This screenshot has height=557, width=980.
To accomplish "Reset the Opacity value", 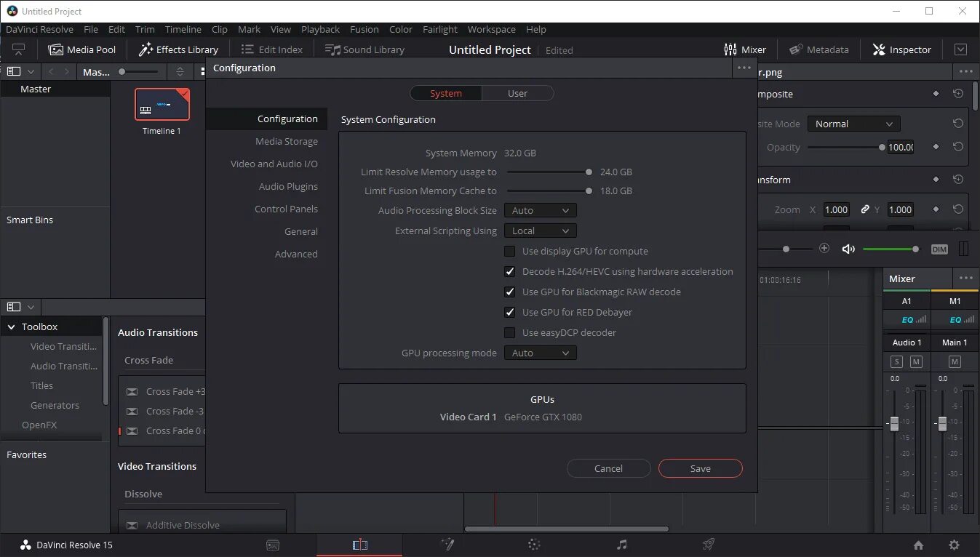I will tap(958, 147).
